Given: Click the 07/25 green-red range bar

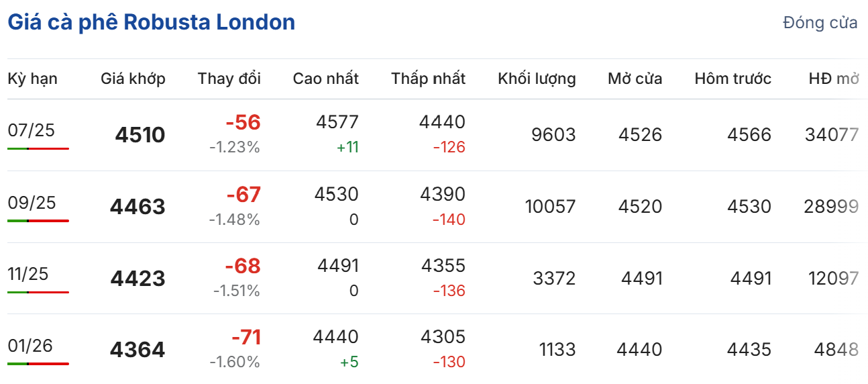Looking at the screenshot, I should (38, 148).
